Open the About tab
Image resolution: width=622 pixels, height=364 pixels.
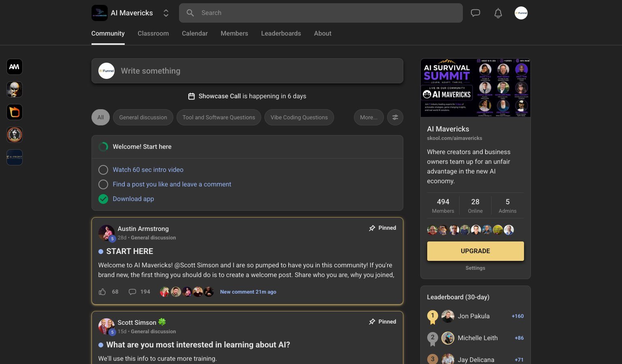323,34
